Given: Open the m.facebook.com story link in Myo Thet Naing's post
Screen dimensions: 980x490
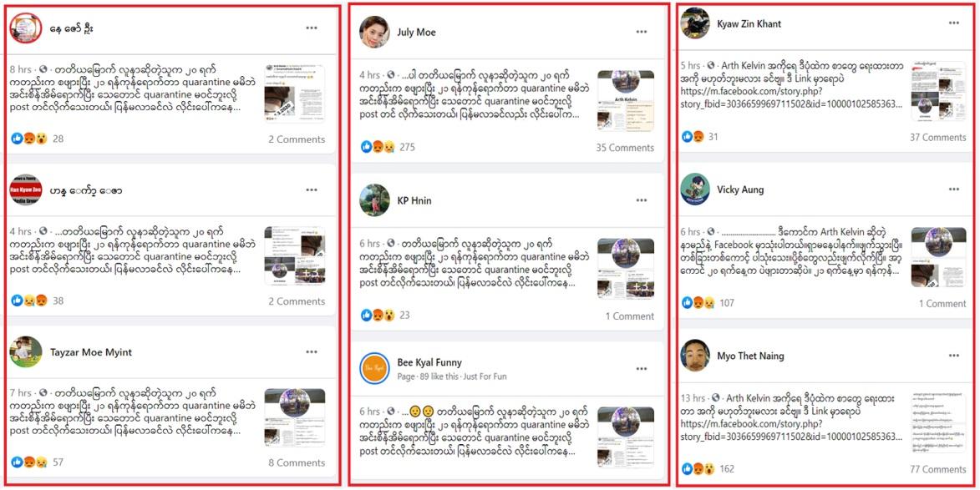Looking at the screenshot, I should [792, 430].
